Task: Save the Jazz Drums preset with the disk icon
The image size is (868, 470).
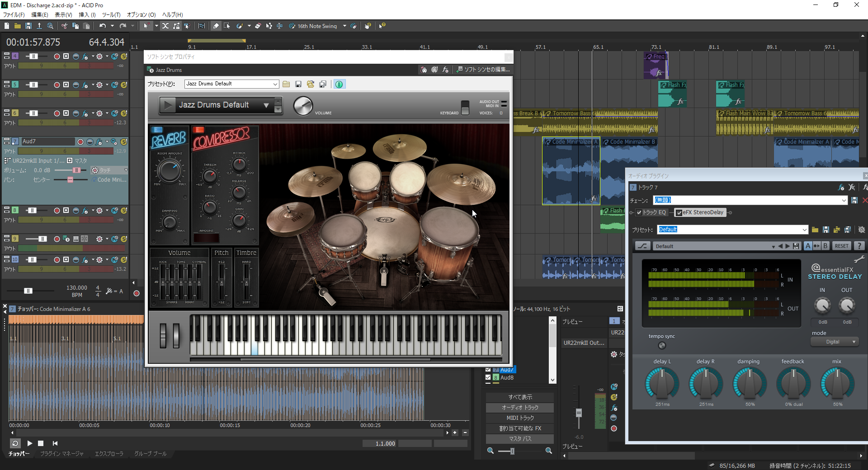Action: point(298,84)
